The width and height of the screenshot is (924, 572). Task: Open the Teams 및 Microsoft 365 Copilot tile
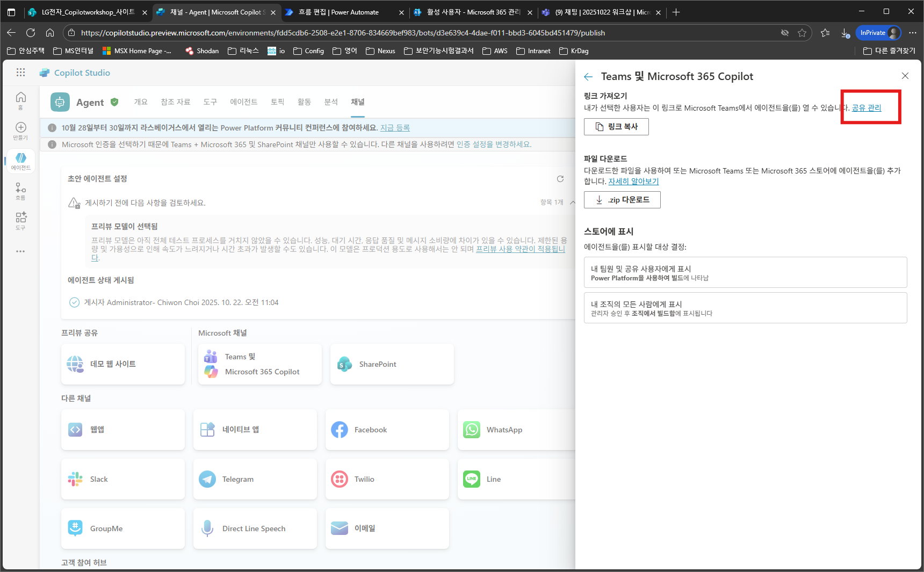coord(260,364)
